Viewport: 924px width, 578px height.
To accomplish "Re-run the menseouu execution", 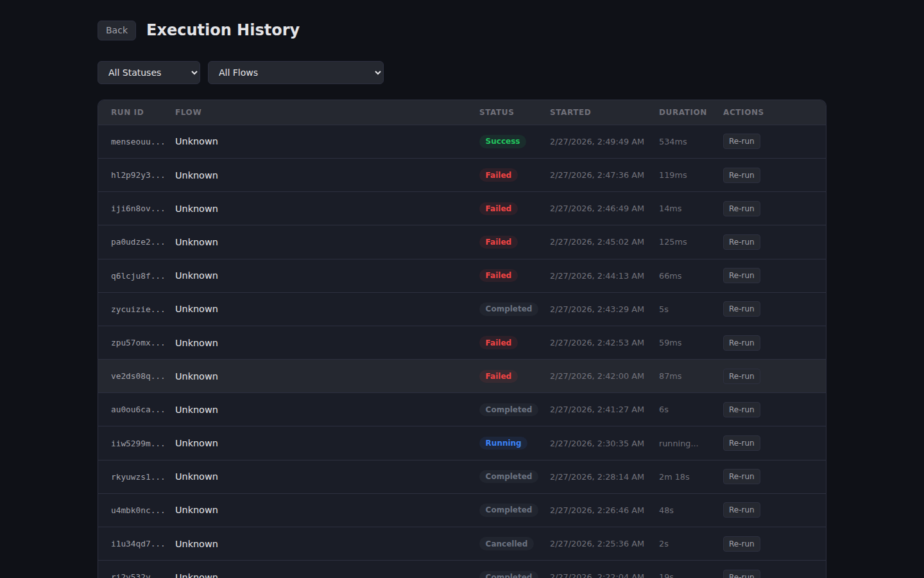I will coord(741,141).
